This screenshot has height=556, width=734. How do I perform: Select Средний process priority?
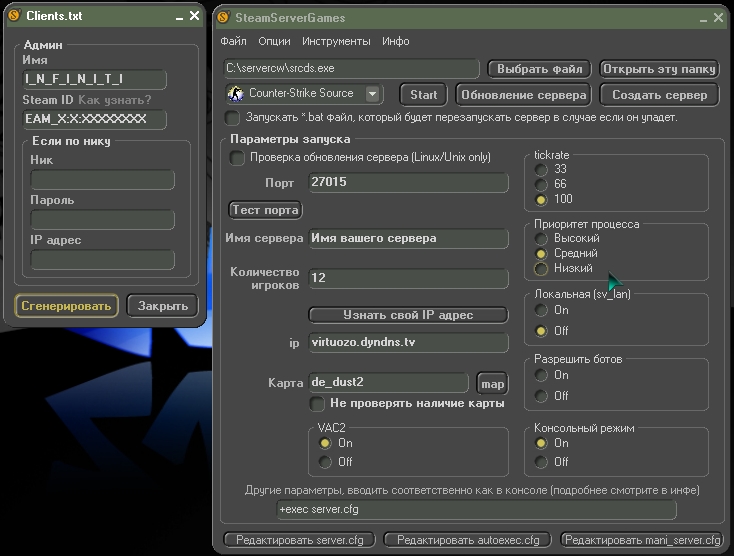[541, 254]
